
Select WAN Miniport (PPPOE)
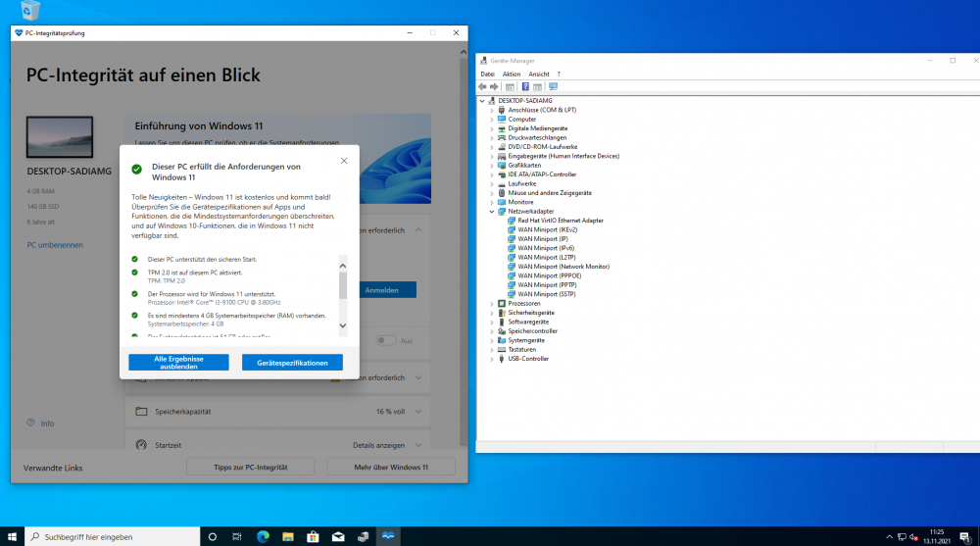(549, 275)
